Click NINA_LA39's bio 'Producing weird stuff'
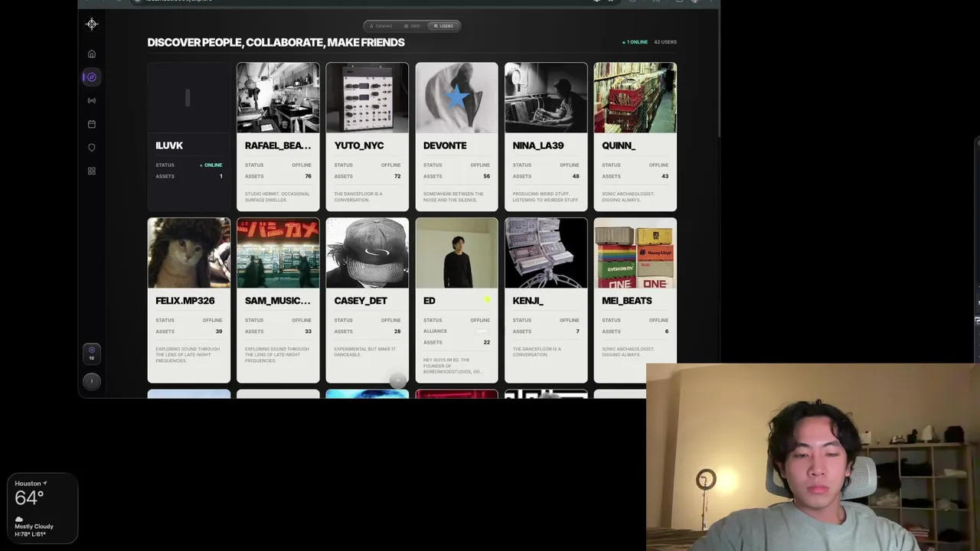This screenshot has height=551, width=980. pyautogui.click(x=545, y=197)
